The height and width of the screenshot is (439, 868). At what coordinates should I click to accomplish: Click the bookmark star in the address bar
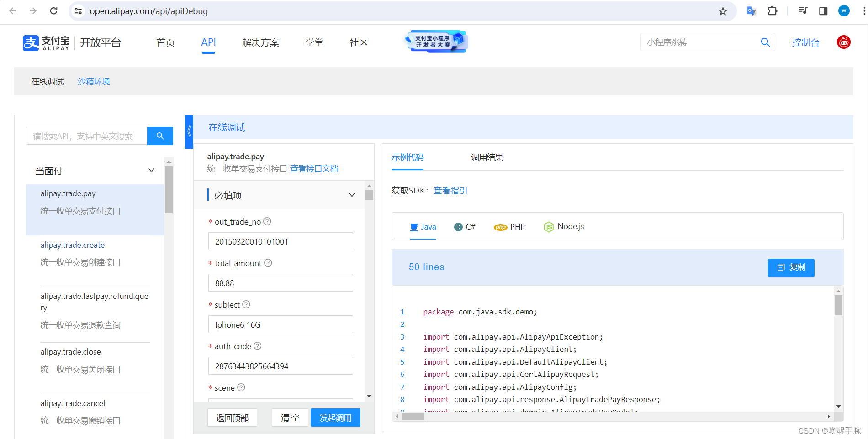pos(723,11)
